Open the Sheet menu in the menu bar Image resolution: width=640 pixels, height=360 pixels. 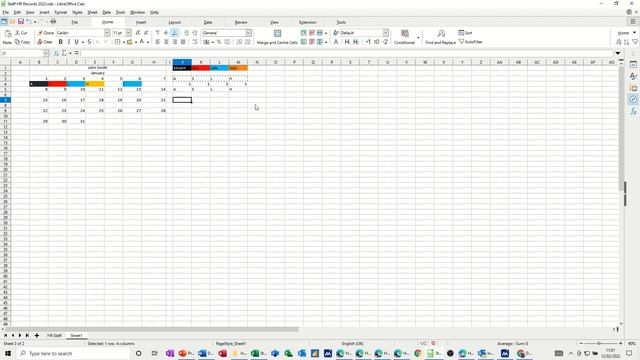click(x=93, y=12)
